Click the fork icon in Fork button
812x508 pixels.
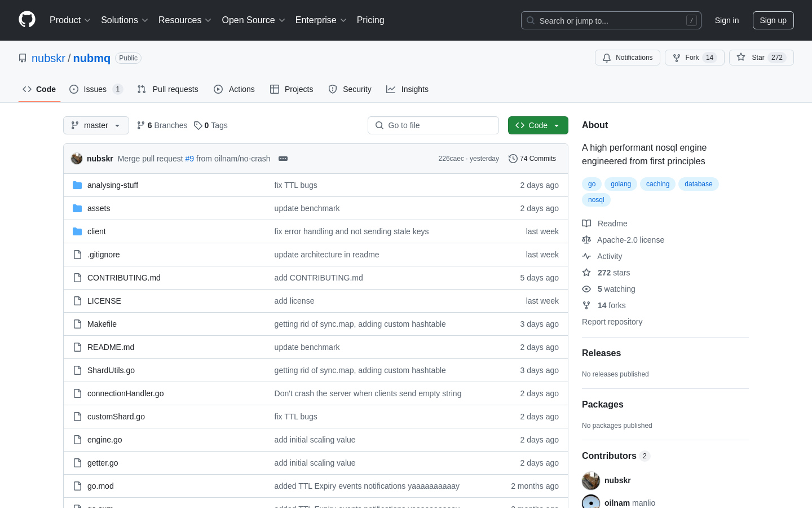point(677,58)
